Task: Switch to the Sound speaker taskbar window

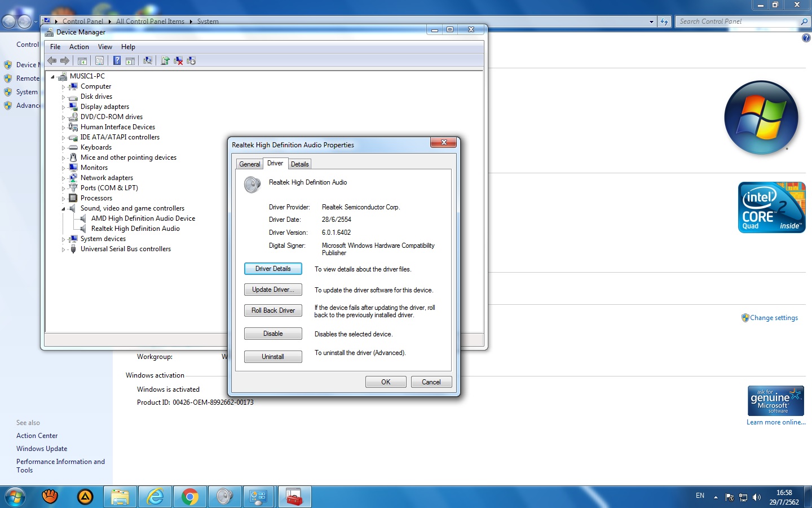Action: pyautogui.click(x=224, y=497)
